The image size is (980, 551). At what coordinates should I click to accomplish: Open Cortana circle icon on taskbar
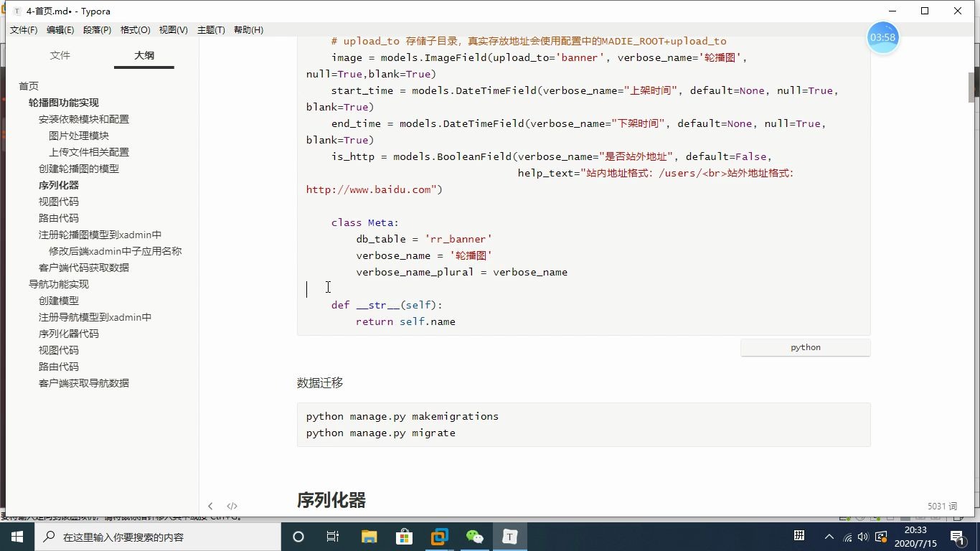click(x=298, y=537)
